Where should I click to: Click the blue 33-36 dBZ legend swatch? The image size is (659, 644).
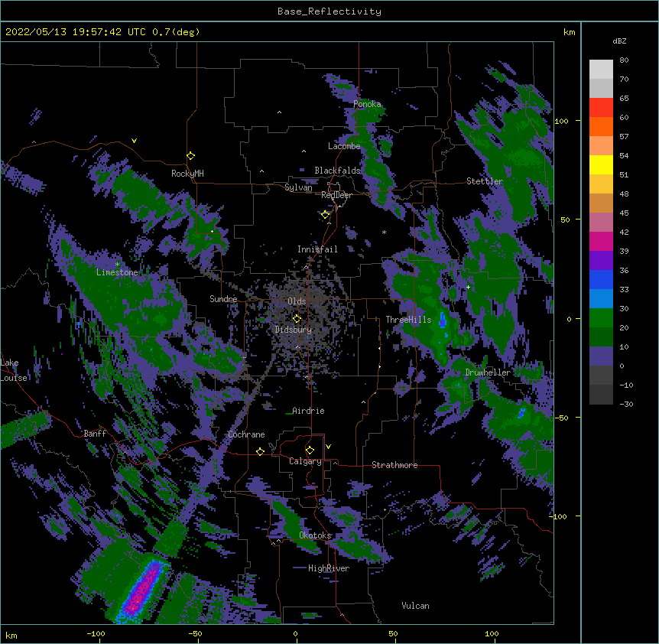[601, 279]
